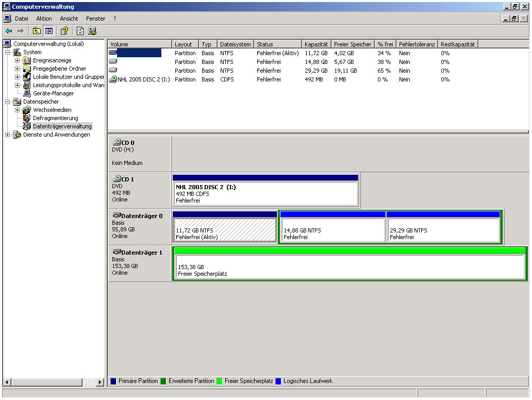Select the 153,38 GB Freier Speicherplatz block
The width and height of the screenshot is (532, 400).
(350, 264)
